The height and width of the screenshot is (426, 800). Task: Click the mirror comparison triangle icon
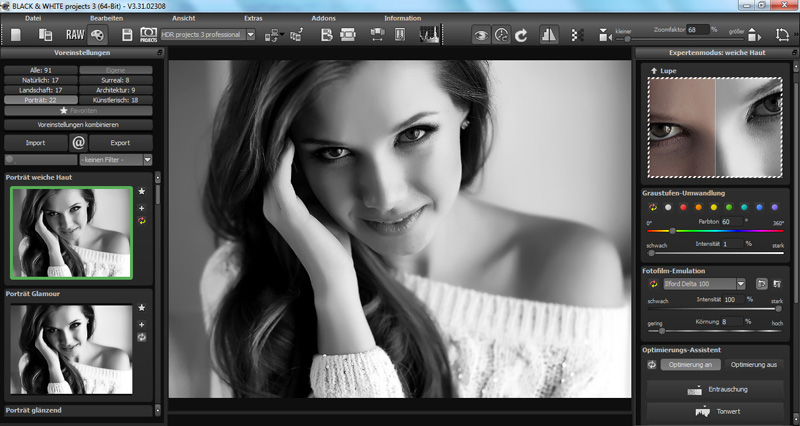(x=549, y=35)
